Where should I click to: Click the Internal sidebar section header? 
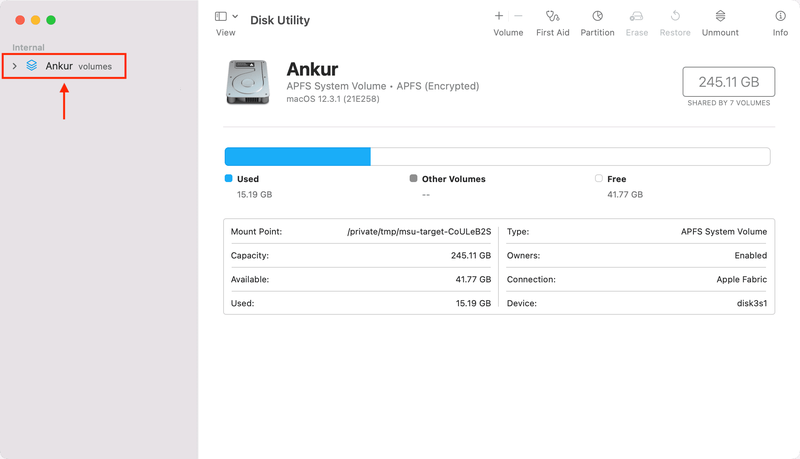point(29,47)
